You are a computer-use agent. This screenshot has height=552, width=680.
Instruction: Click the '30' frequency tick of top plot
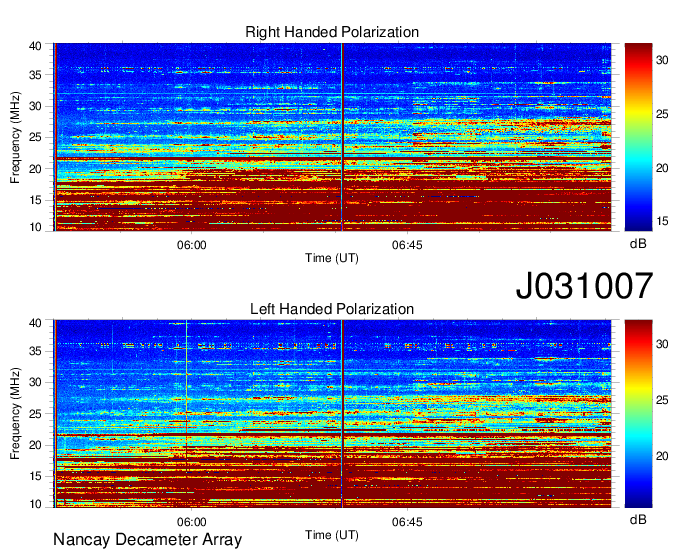point(36,106)
